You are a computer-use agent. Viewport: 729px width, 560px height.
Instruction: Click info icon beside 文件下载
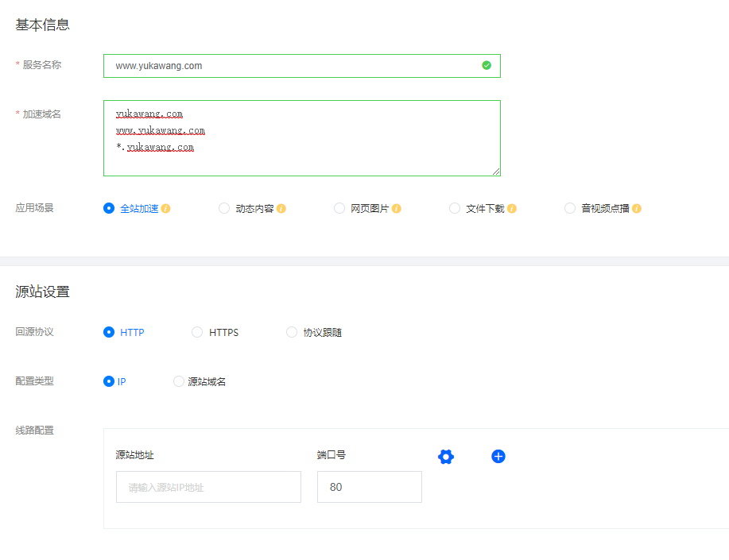pyautogui.click(x=512, y=209)
